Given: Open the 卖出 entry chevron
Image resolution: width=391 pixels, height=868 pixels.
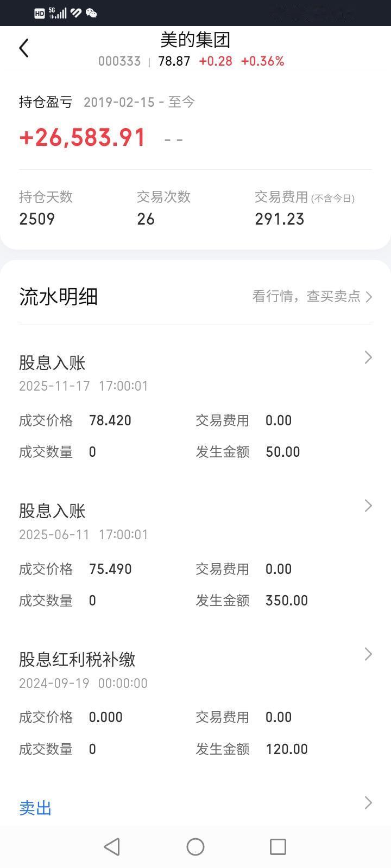Looking at the screenshot, I should [x=368, y=802].
